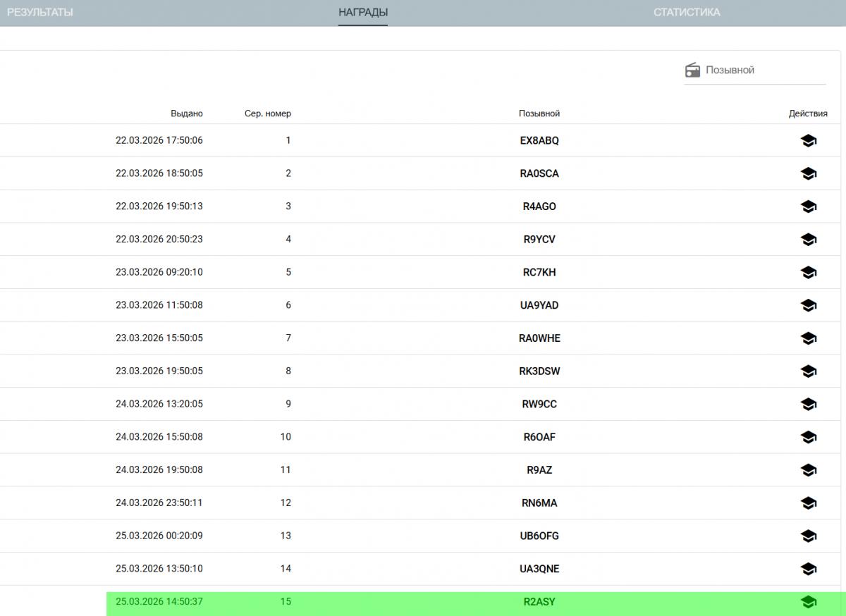
Task: Select the НАГРАДЫ tab
Action: click(363, 13)
